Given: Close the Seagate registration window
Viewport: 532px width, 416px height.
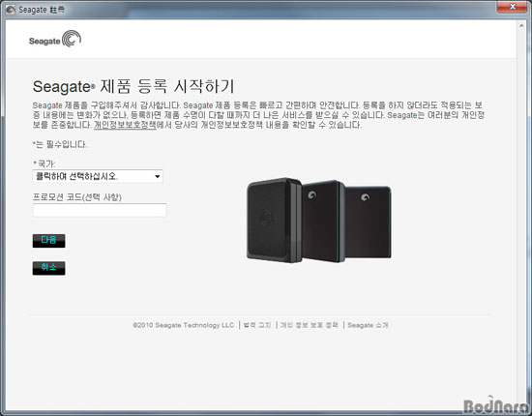Looking at the screenshot, I should pyautogui.click(x=513, y=7).
